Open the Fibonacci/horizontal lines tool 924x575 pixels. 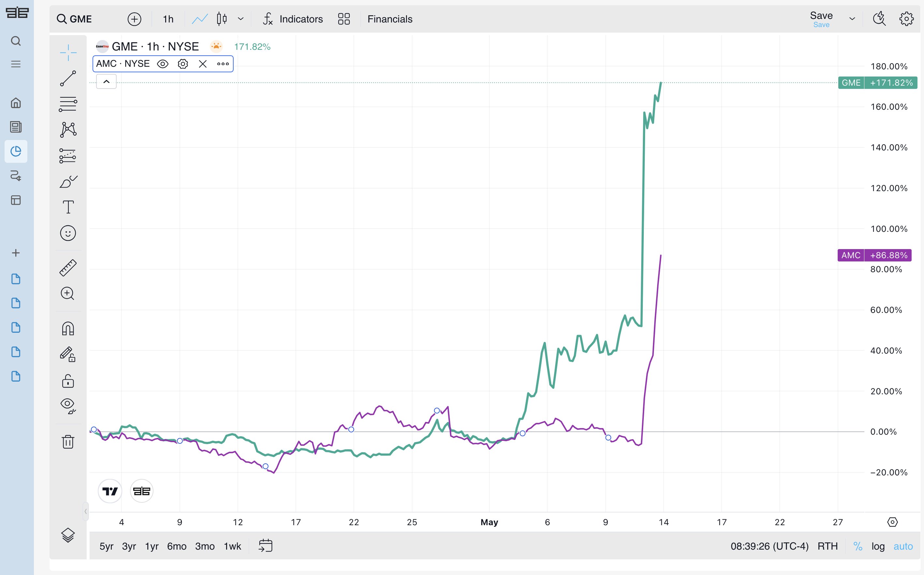point(68,104)
